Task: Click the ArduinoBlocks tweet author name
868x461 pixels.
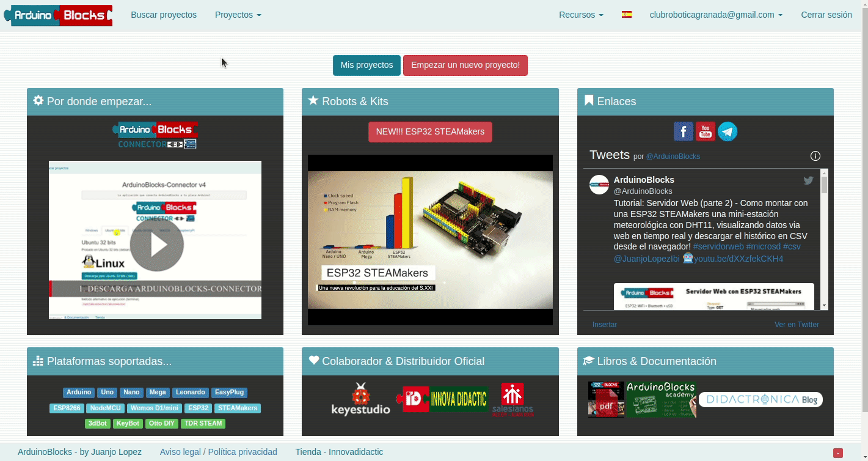Action: [x=644, y=180]
